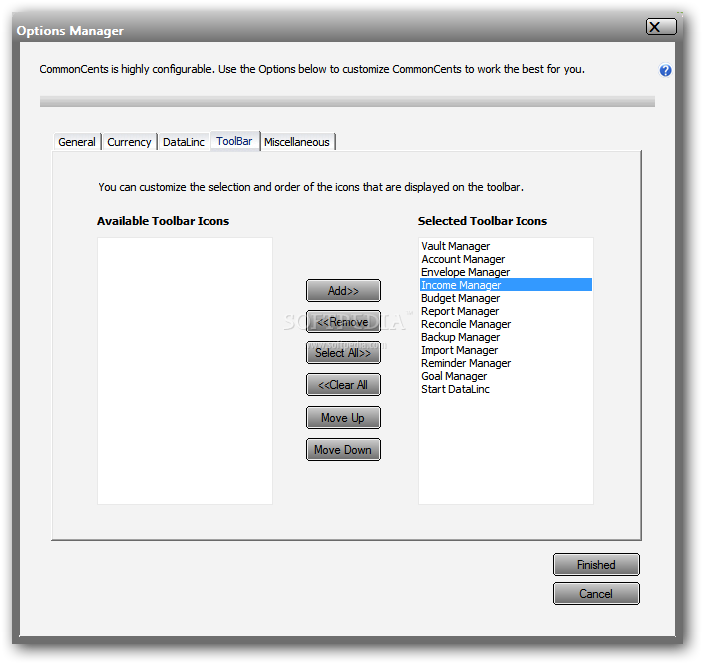Select Start DataLinc list entry
703x664 pixels.
click(506, 389)
